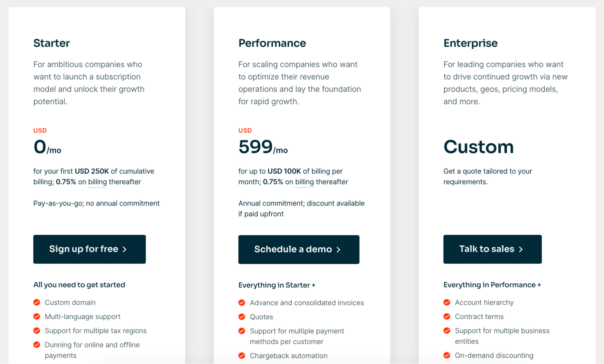Click checkmark beside Dunning for online and offline payments
The width and height of the screenshot is (604, 364).
tap(37, 345)
